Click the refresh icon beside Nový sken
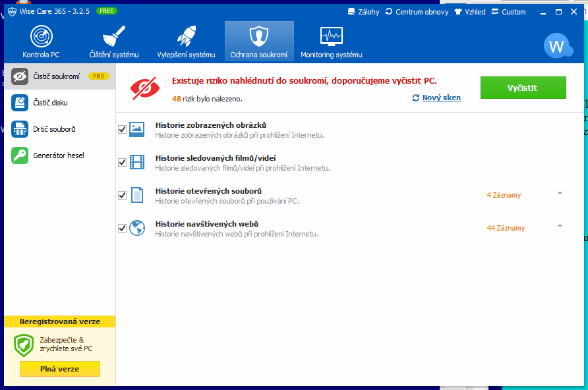This screenshot has width=588, height=390. click(416, 97)
